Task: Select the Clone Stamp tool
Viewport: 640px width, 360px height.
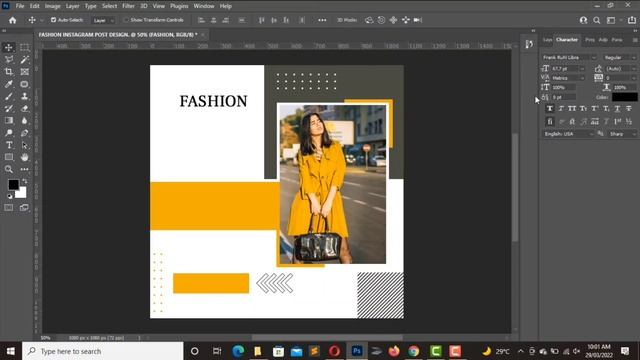Action: pyautogui.click(x=24, y=96)
